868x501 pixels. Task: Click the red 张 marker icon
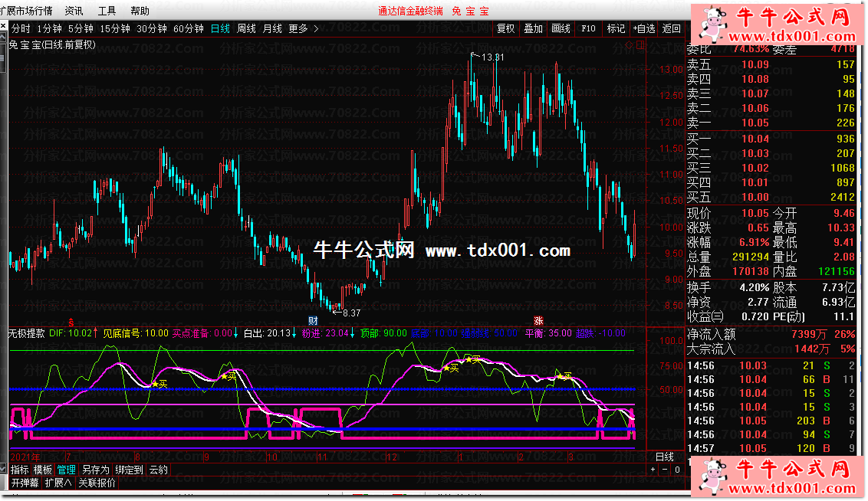(x=538, y=319)
